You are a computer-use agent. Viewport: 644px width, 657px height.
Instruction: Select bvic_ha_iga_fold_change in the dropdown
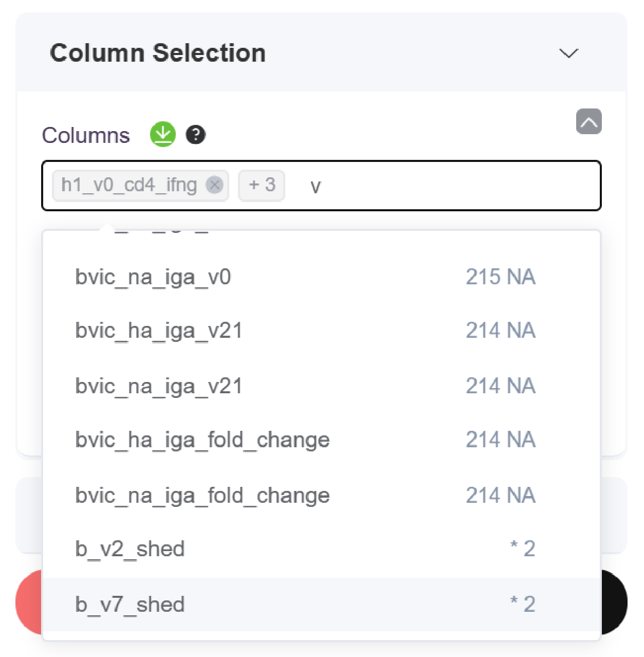click(x=202, y=440)
